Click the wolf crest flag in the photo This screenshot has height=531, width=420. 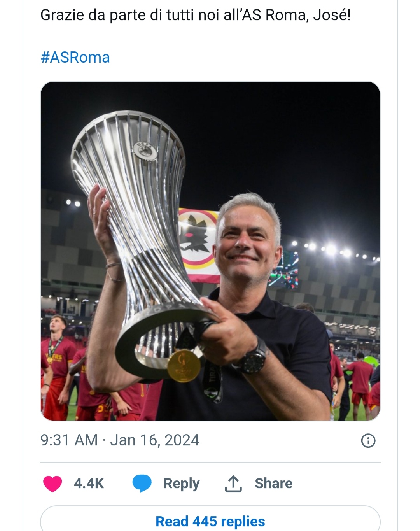click(199, 245)
